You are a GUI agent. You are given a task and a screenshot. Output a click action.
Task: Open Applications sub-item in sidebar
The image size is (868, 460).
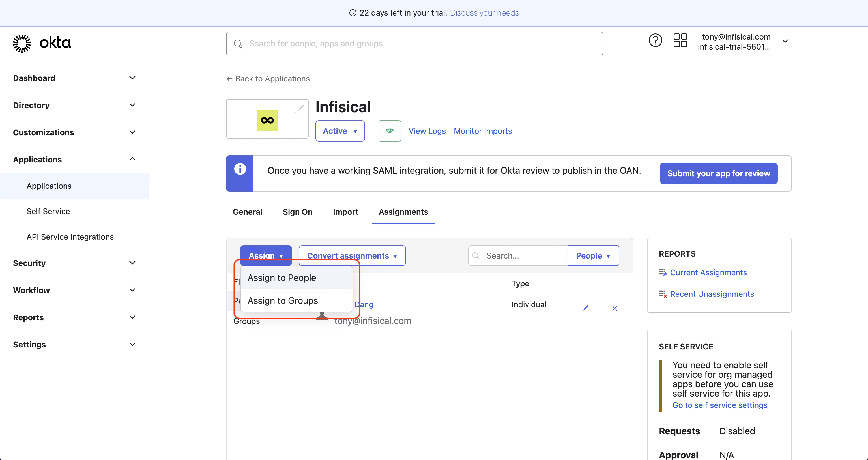(74, 186)
